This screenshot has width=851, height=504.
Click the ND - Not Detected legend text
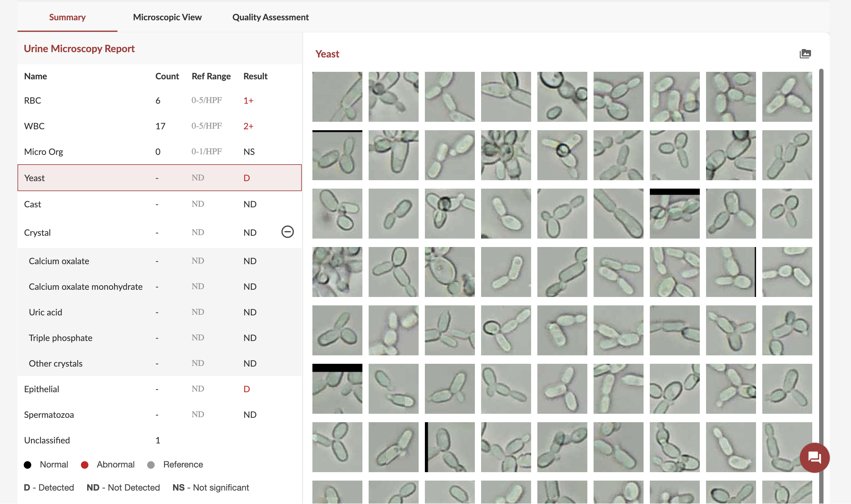pyautogui.click(x=123, y=488)
